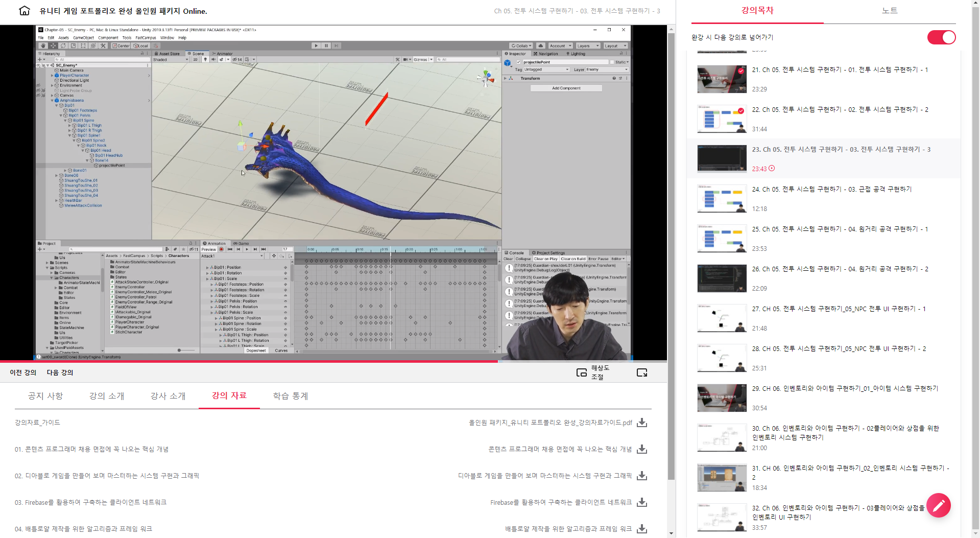Open the Layer Enemy dropdown
The width and height of the screenshot is (980, 538).
(x=607, y=69)
